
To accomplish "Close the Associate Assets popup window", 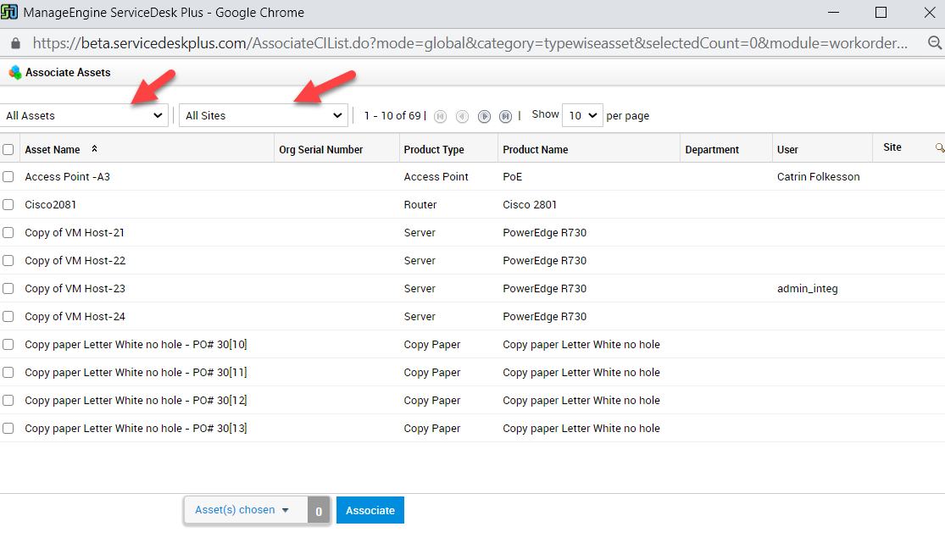I will click(930, 12).
